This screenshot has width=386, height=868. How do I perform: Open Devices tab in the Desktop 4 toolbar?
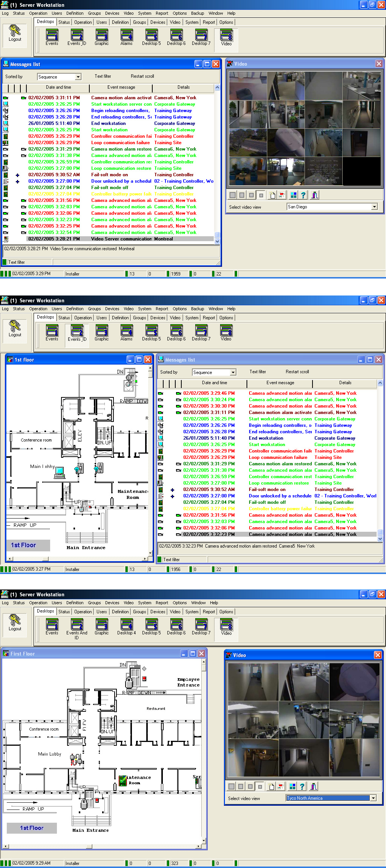tap(158, 612)
